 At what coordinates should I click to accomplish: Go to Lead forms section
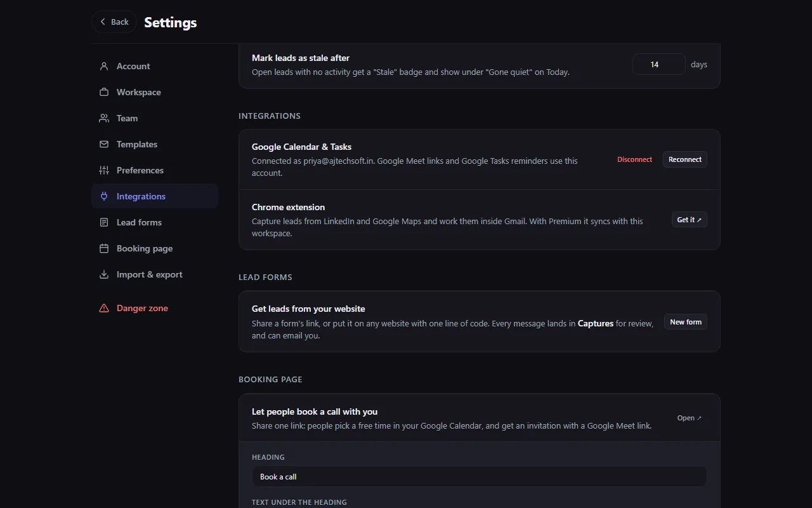pyautogui.click(x=155, y=222)
